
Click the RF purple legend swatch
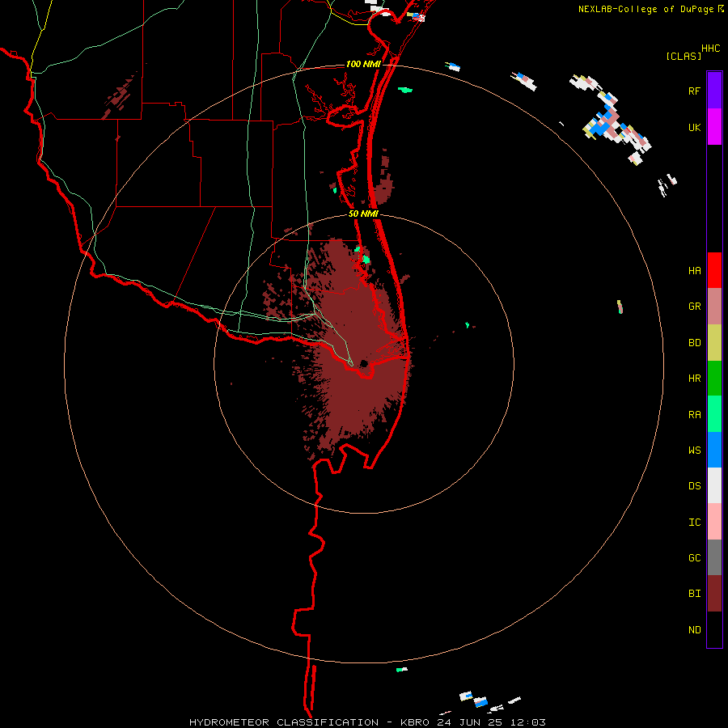point(714,91)
